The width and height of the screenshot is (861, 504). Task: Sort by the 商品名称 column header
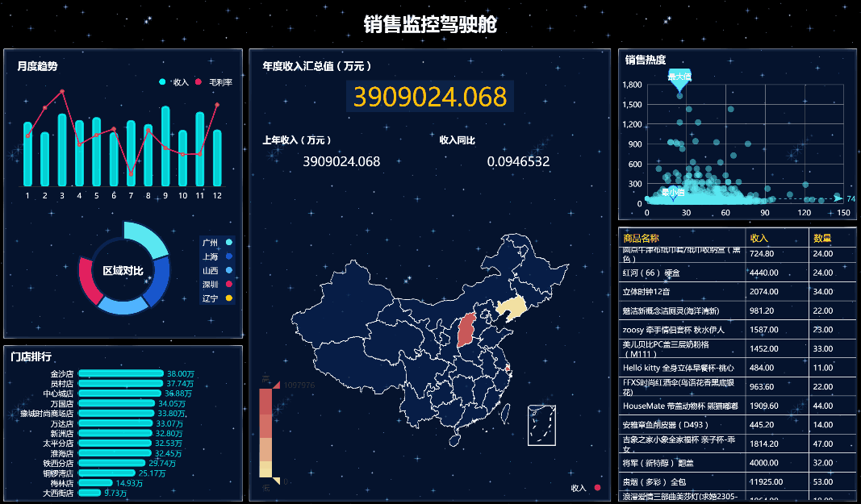(641, 238)
